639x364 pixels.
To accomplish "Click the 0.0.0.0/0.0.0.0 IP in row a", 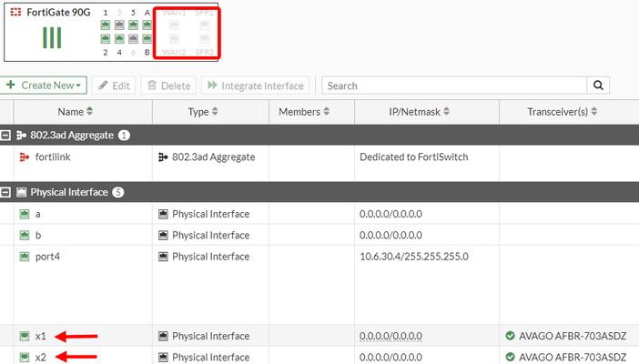I will 390,214.
